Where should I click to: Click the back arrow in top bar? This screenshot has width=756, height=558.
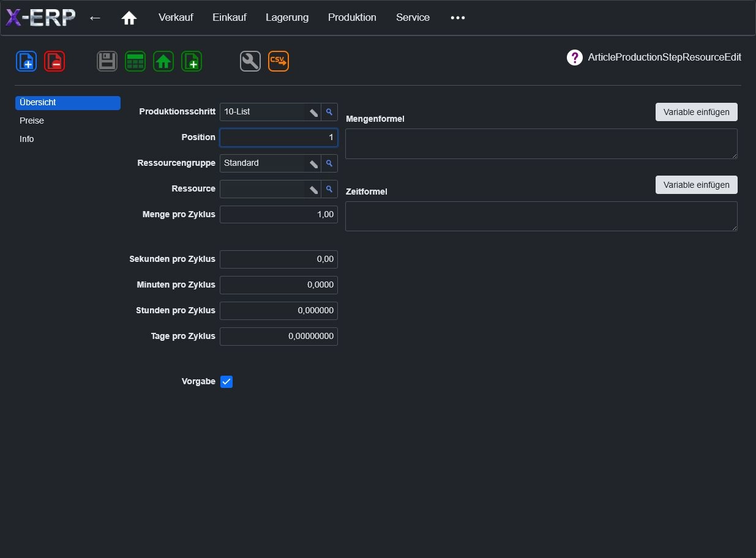[x=95, y=18]
